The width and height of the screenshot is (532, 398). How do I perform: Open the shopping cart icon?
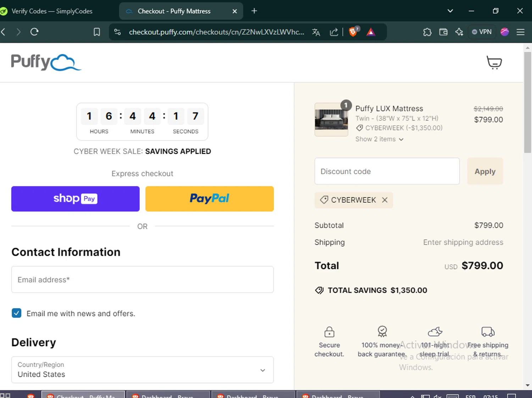494,62
